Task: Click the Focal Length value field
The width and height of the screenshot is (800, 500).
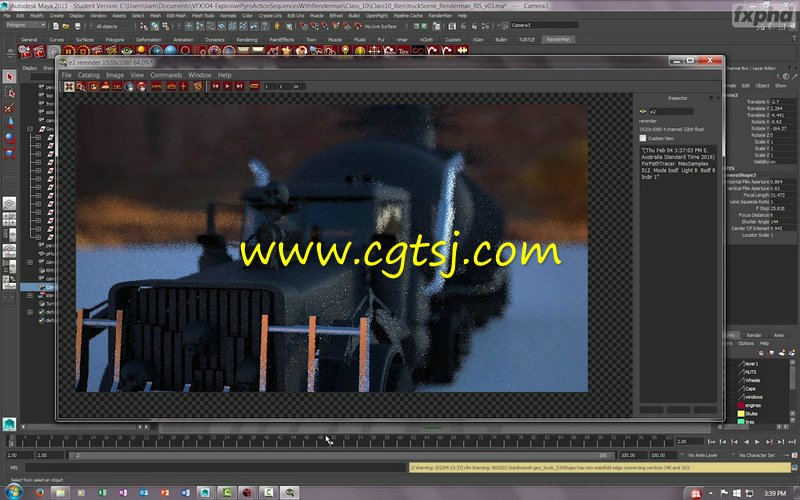Action: [x=783, y=195]
